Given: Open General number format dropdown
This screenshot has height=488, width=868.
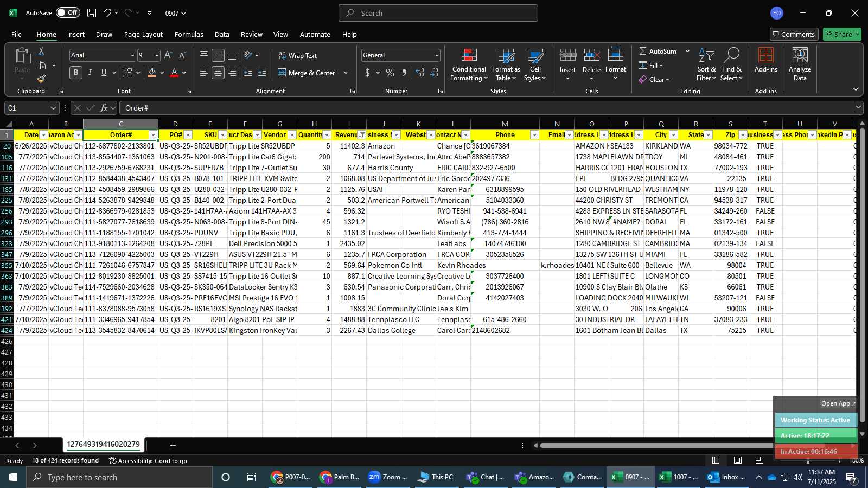Looking at the screenshot, I should coord(436,55).
